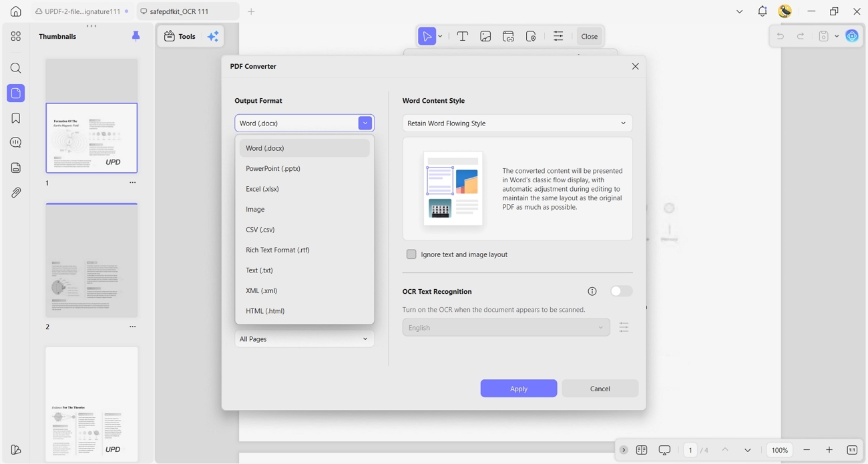Screen dimensions: 868x464
Task: Open the zoom level 100% dropdown
Action: coord(780,450)
